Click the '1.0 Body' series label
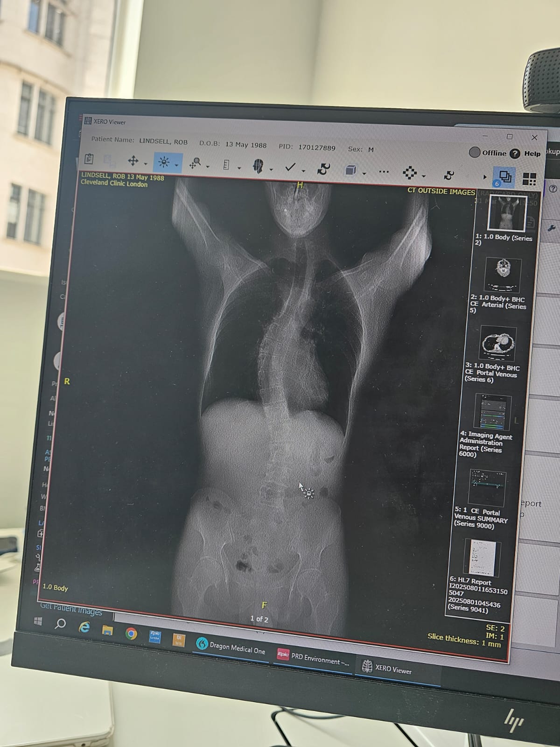Viewport: 560px width, 747px height. point(55,587)
